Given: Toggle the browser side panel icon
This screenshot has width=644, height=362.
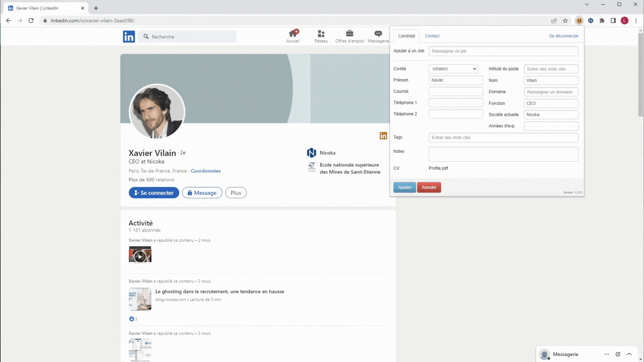Looking at the screenshot, I should [613, 20].
